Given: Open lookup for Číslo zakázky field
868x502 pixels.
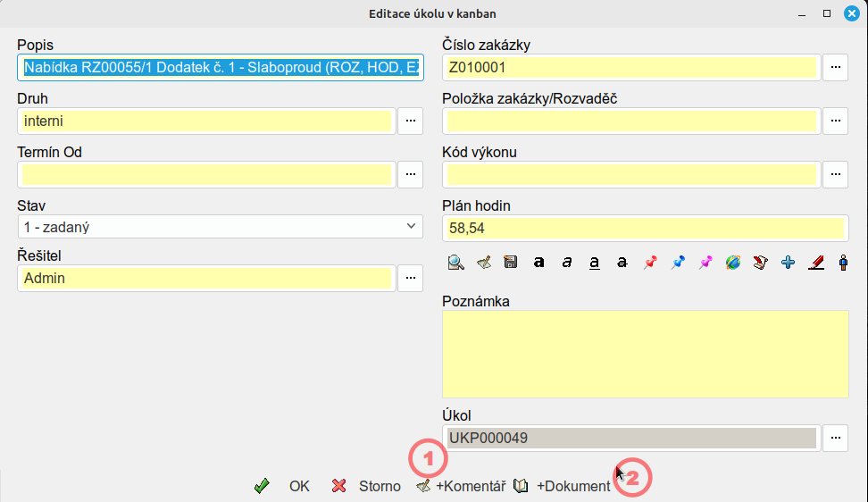Looking at the screenshot, I should tap(835, 67).
